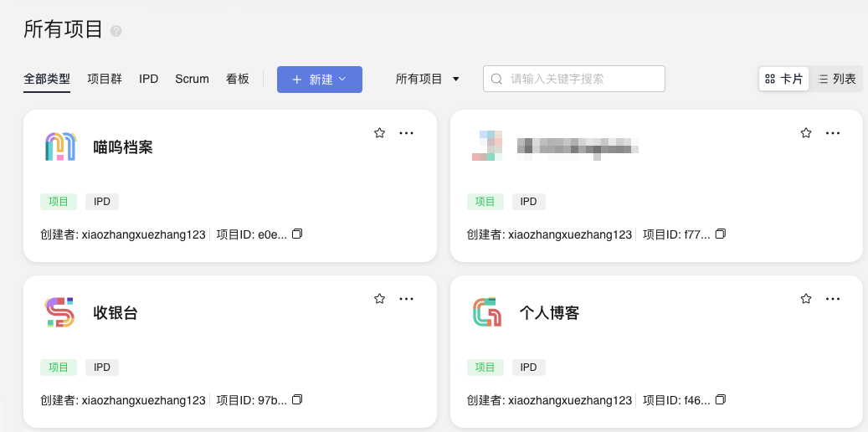
Task: Open more options for 喵呜档案 card
Action: click(406, 133)
